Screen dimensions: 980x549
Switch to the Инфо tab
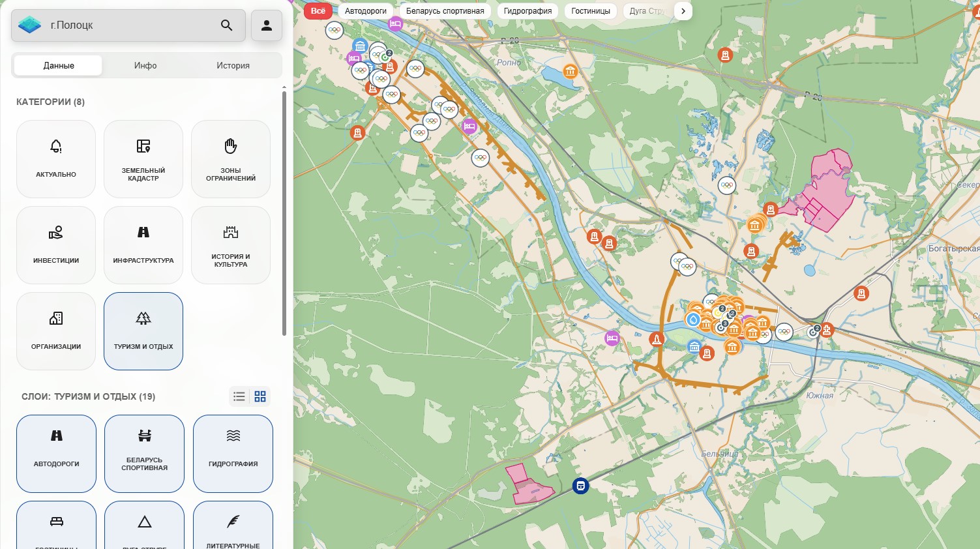[145, 65]
